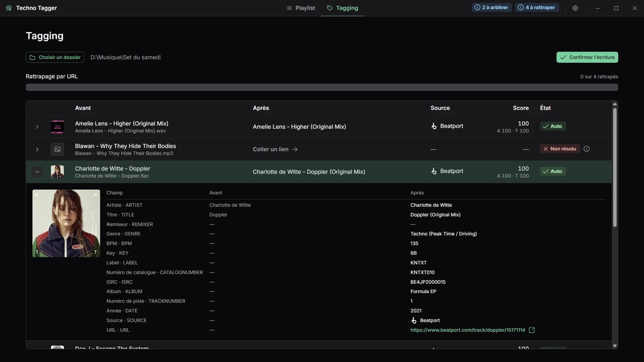Expand the Amelie Lens - Higher row
Viewport: 644px width, 362px height.
point(37,127)
